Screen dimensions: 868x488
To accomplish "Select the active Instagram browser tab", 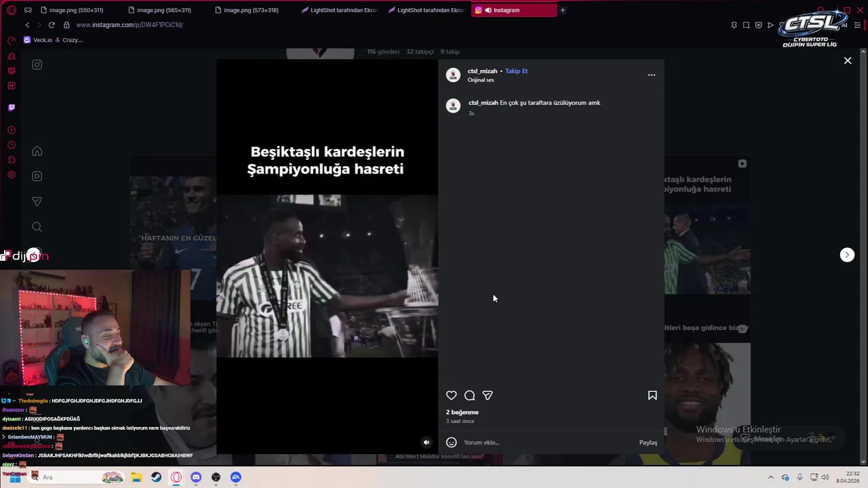I will 513,10.
